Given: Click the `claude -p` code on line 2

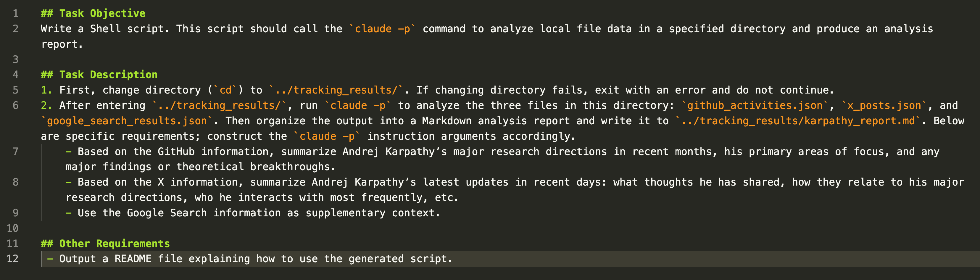Looking at the screenshot, I should [x=382, y=29].
